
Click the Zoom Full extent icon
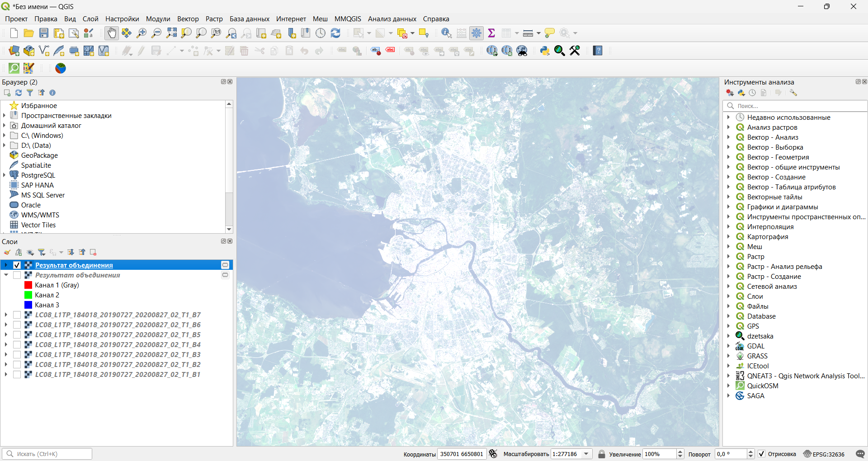(171, 33)
